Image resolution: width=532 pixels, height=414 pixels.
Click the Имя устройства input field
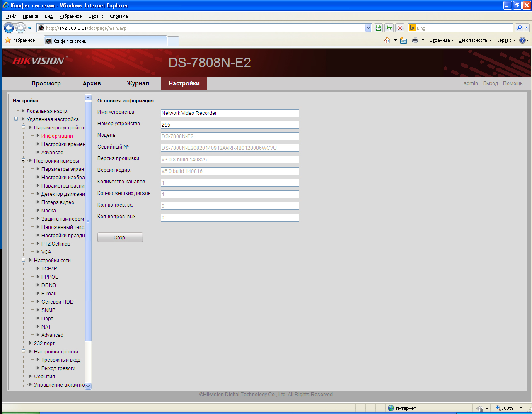coord(230,113)
